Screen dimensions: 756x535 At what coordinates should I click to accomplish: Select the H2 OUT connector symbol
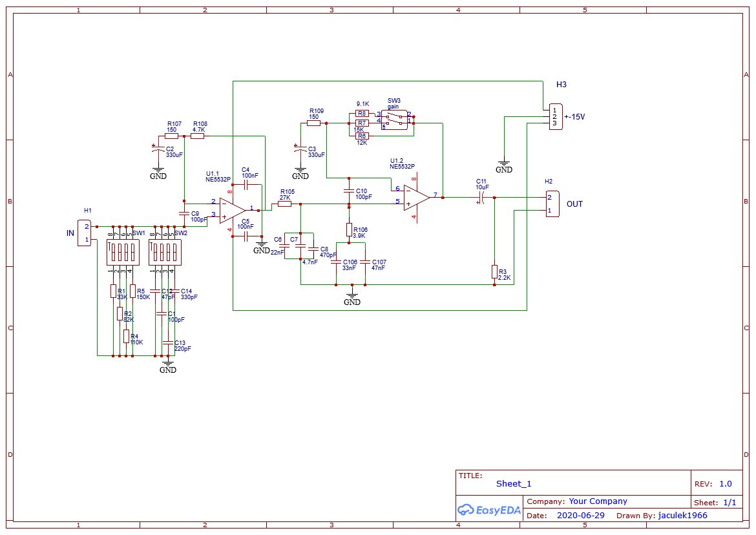[x=552, y=204]
